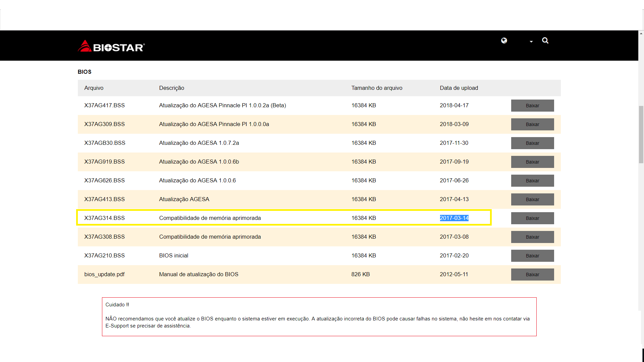The height and width of the screenshot is (362, 644).
Task: Click the 'Arquivo' column header
Action: (94, 88)
